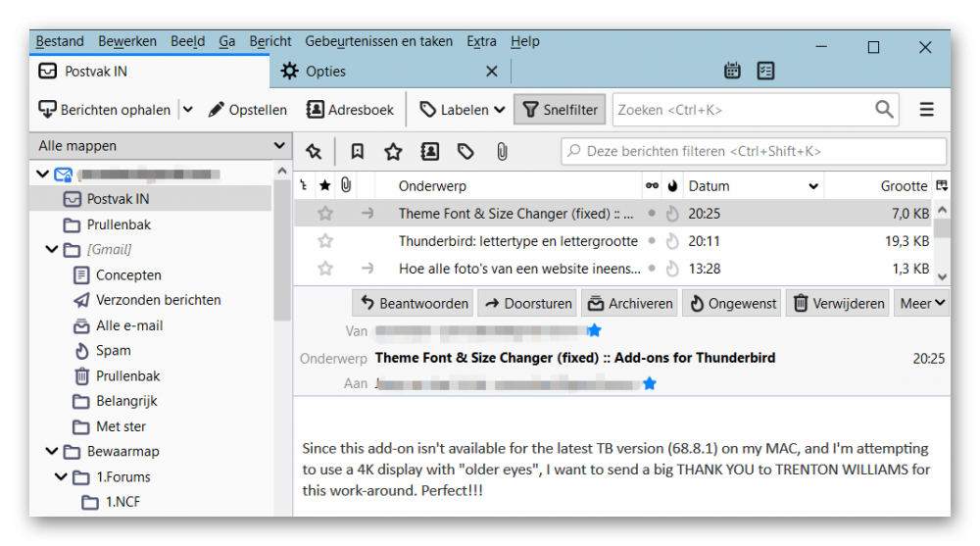Collapse the [Gmail] folder
The height and width of the screenshot is (546, 980).
pos(52,250)
